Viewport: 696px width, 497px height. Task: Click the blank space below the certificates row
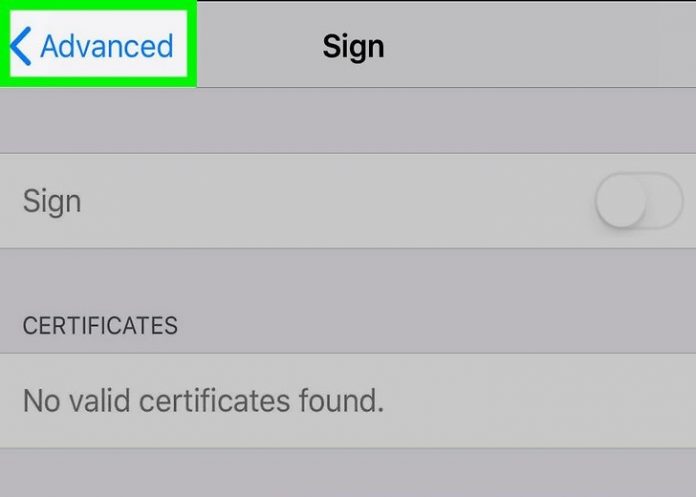coord(348,472)
